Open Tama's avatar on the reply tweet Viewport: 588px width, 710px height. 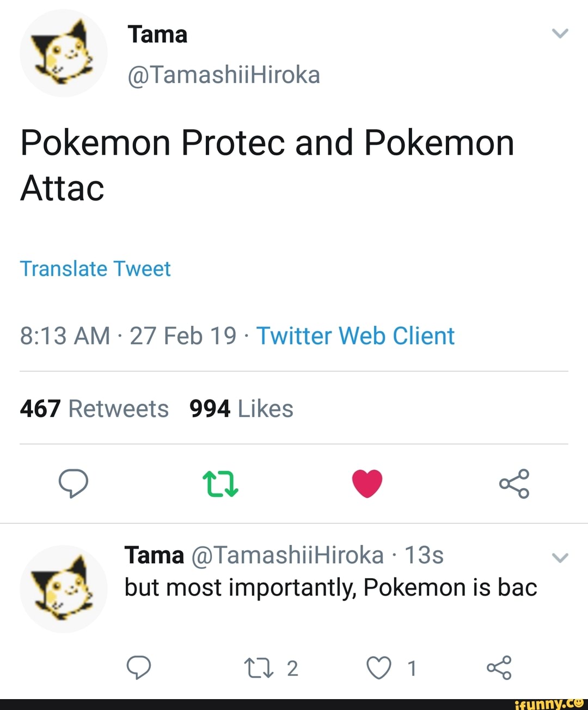[x=63, y=589]
